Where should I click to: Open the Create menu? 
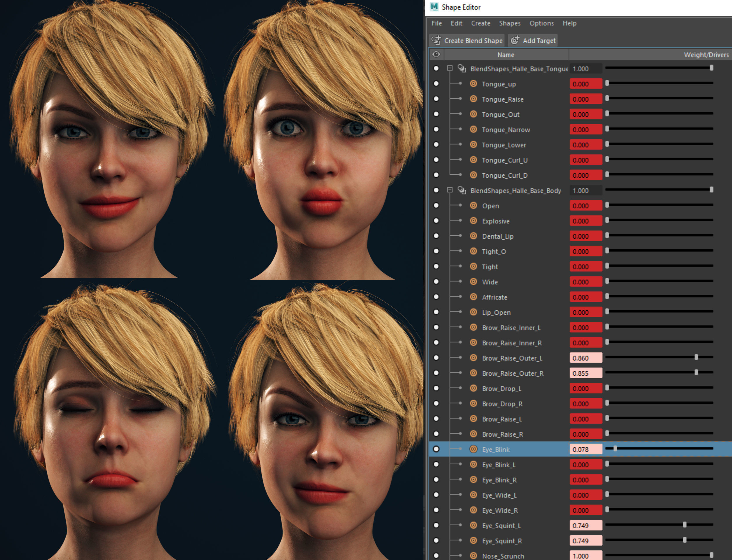pos(480,23)
